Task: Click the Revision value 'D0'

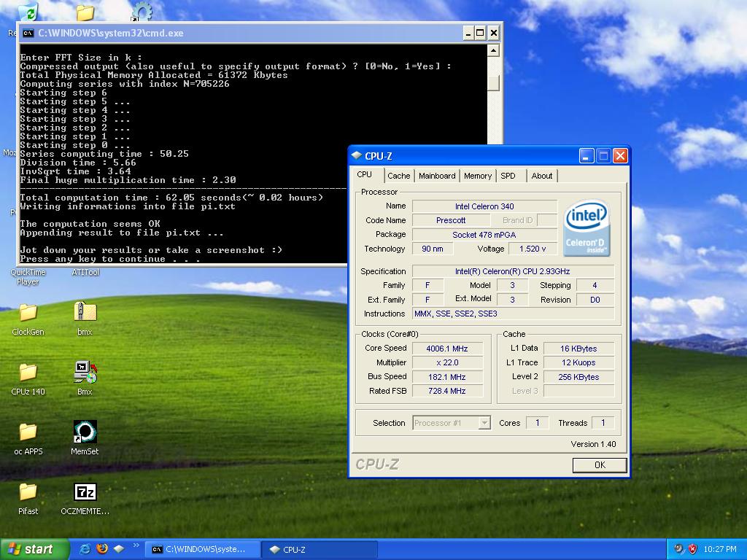Action: coord(595,300)
